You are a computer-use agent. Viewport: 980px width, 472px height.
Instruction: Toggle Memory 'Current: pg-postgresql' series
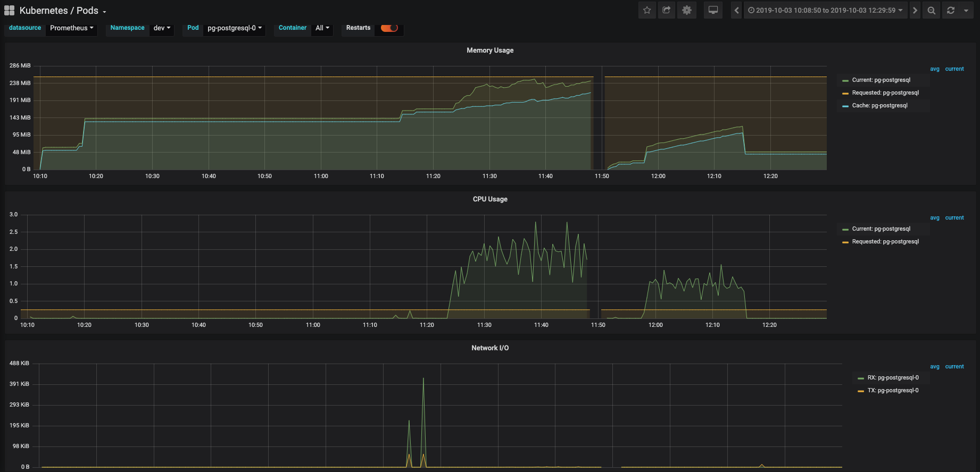pos(881,80)
